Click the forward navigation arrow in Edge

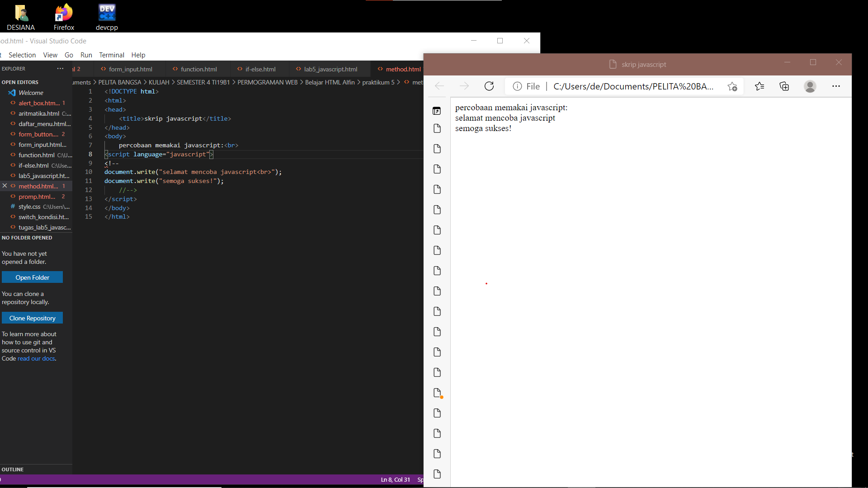(464, 86)
